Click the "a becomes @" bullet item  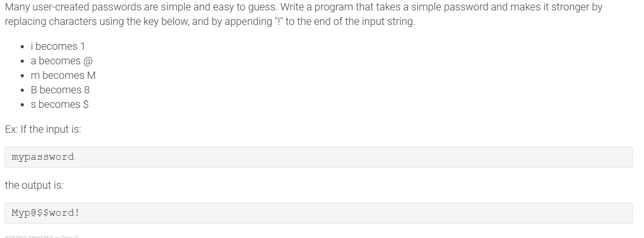65,61
